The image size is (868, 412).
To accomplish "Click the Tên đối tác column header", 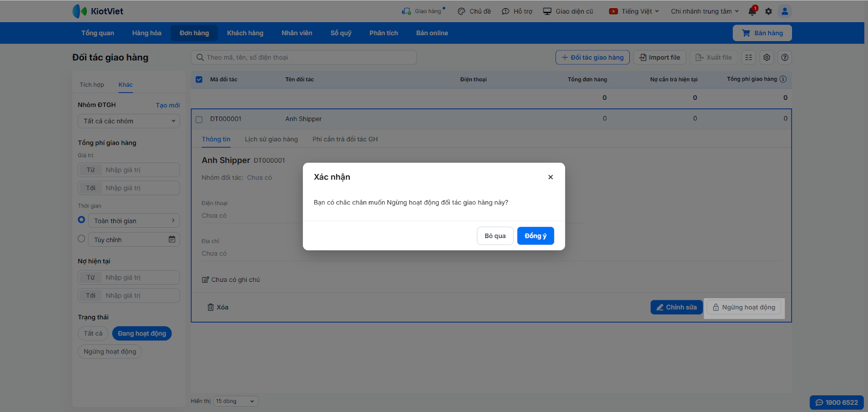I will coord(299,80).
